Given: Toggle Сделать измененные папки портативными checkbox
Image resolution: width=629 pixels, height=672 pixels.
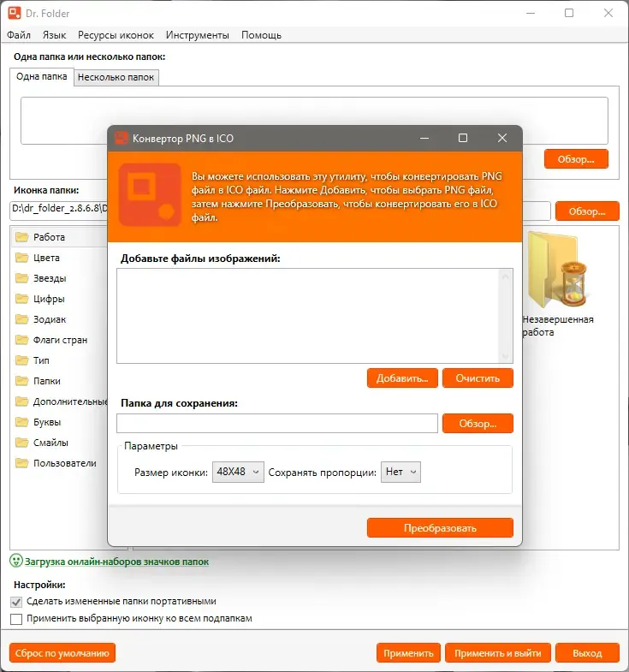Looking at the screenshot, I should coord(16,602).
